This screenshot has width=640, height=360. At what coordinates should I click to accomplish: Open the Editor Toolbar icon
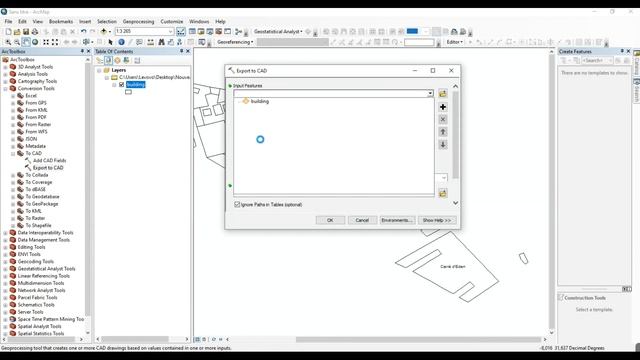pos(181,31)
